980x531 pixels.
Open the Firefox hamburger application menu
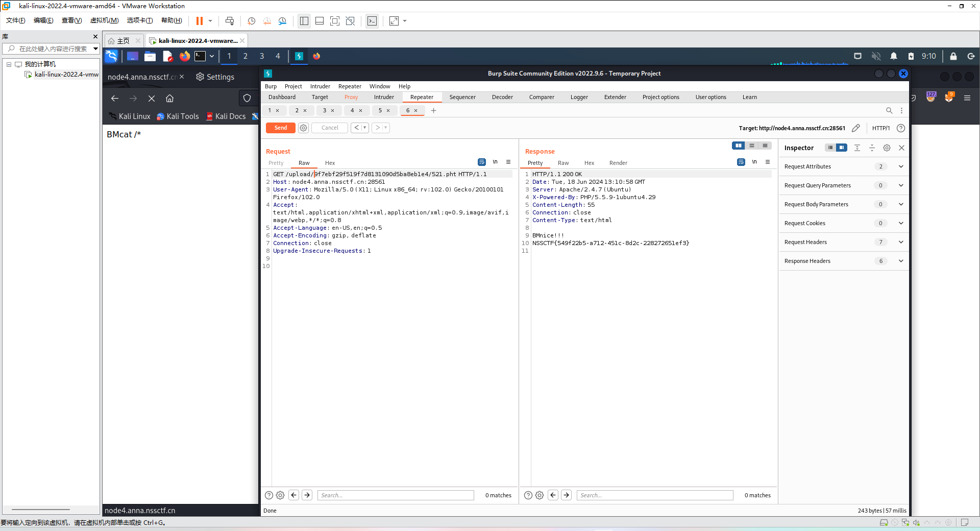pyautogui.click(x=967, y=98)
